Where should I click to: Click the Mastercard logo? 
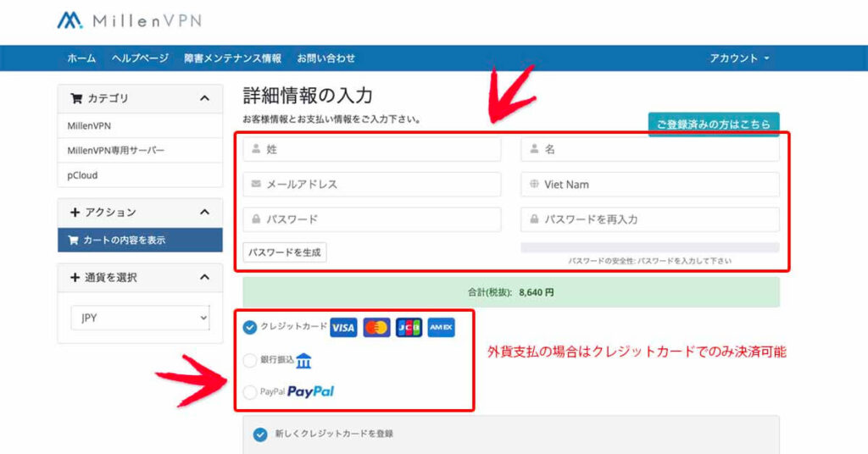tap(376, 327)
